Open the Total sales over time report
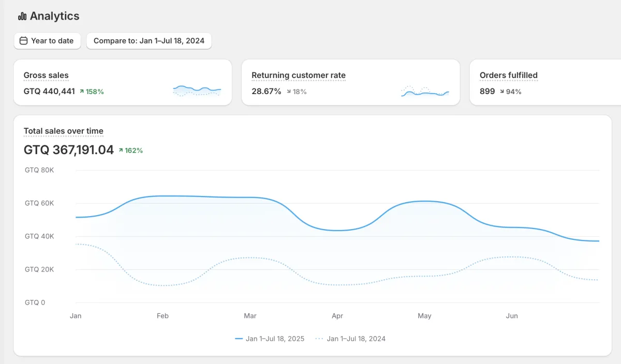The image size is (621, 364). 64,131
